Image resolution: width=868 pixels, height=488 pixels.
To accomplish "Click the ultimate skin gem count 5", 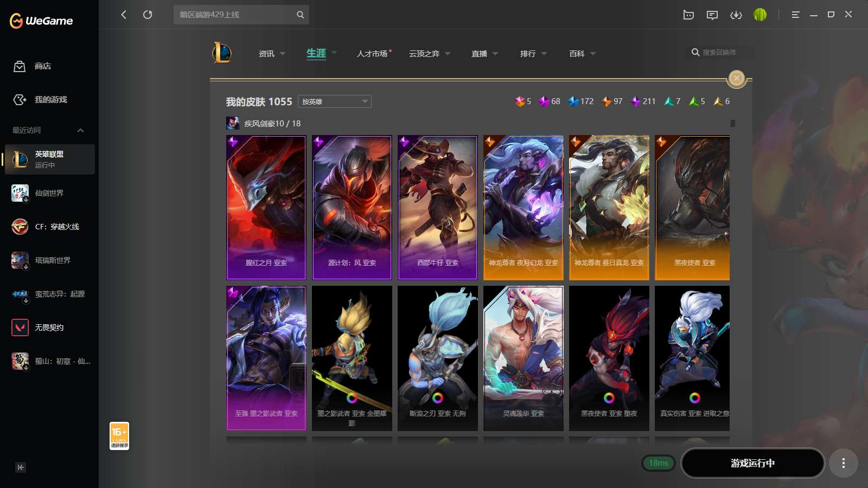I will point(523,101).
